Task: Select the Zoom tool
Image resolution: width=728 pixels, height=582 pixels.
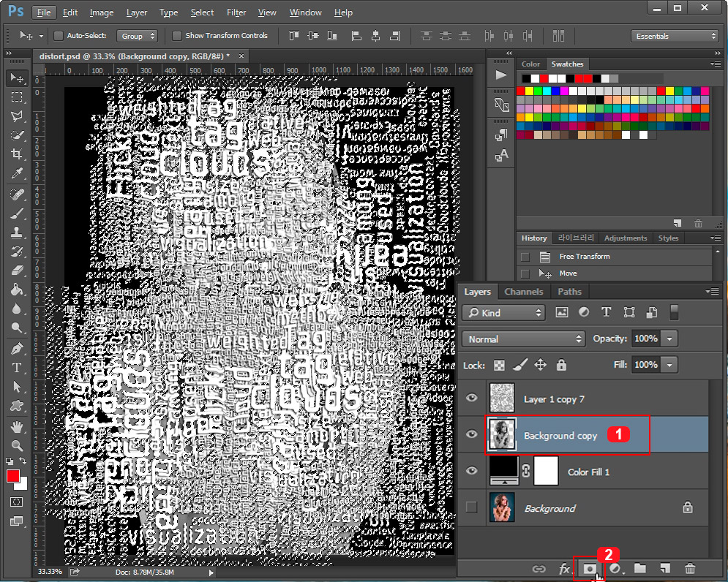Action: (x=17, y=445)
